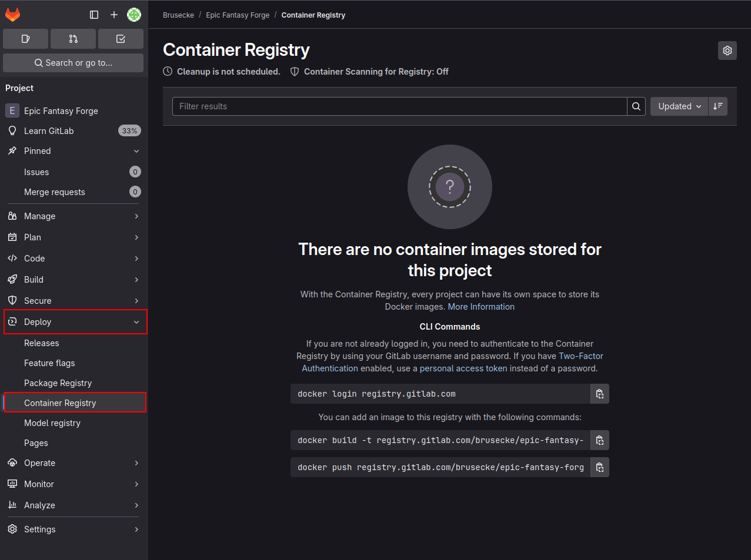Expand the Code section chevron

click(x=136, y=259)
